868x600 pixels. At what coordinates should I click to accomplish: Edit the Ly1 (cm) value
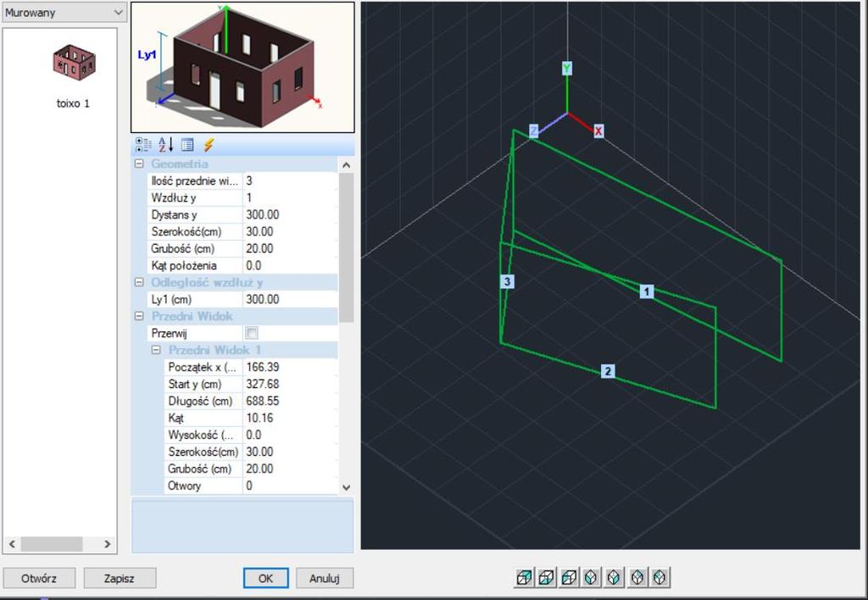(x=290, y=299)
